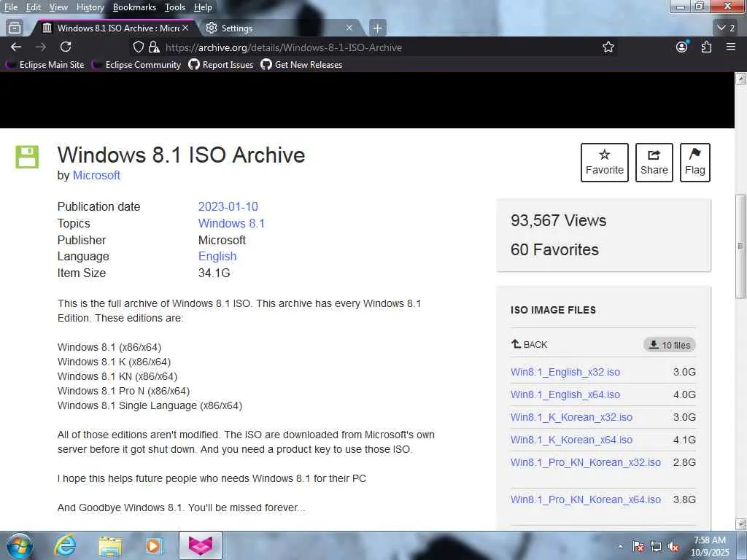Open Windows Explorer folder on taskbar

[x=111, y=545]
